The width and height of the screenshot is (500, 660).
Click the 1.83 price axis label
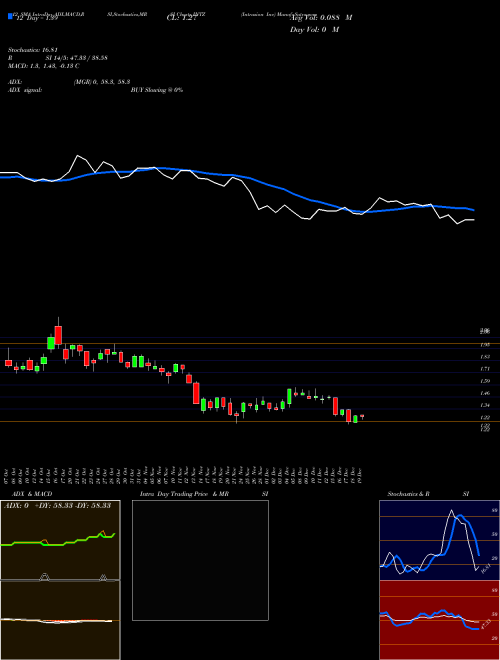tap(485, 357)
